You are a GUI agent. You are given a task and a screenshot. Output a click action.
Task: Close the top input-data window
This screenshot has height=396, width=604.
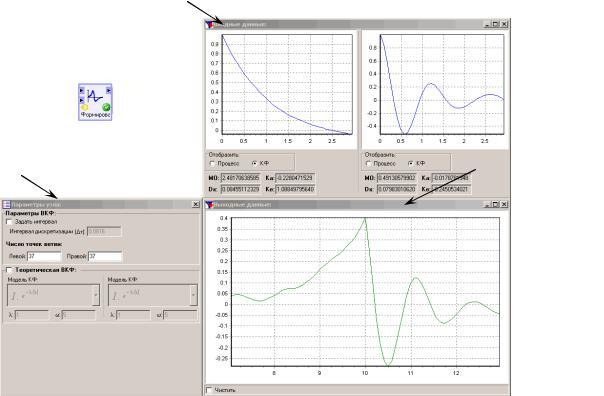pyautogui.click(x=504, y=24)
